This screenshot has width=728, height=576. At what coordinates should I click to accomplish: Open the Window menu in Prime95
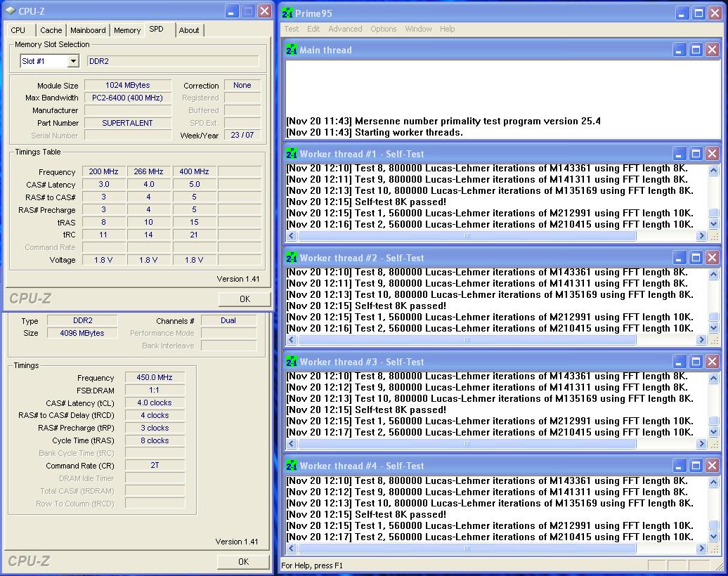click(418, 29)
